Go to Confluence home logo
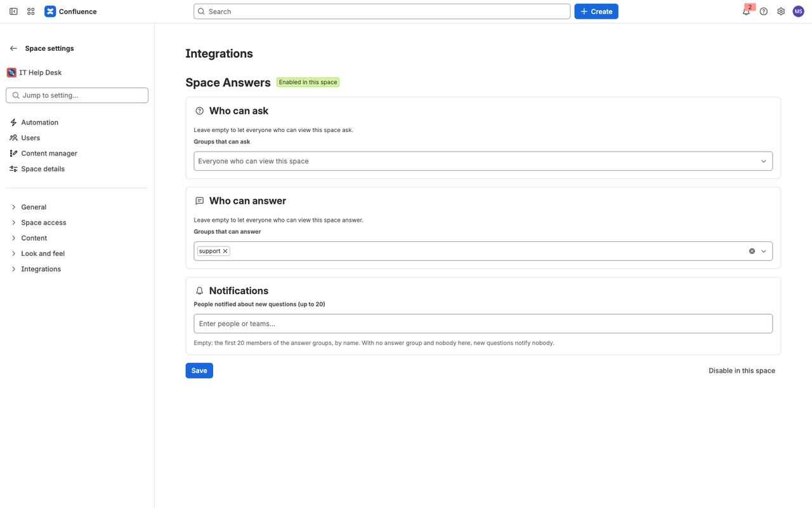This screenshot has height=508, width=812. pos(70,11)
